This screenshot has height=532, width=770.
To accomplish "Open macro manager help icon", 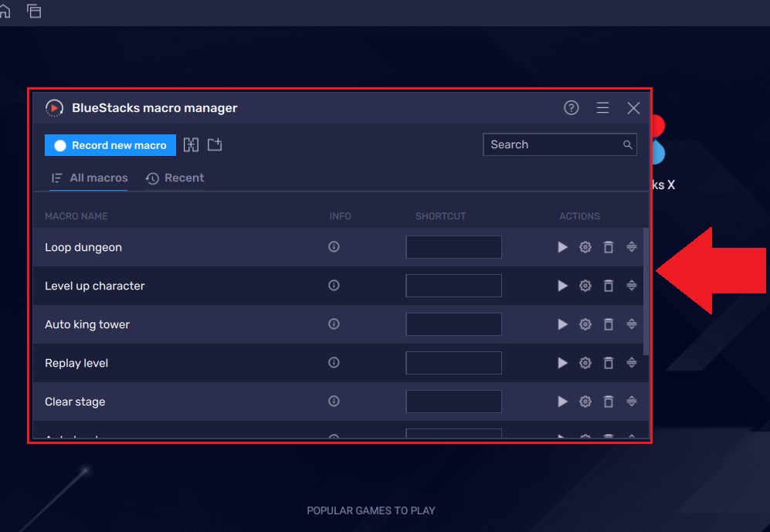I will click(x=571, y=108).
